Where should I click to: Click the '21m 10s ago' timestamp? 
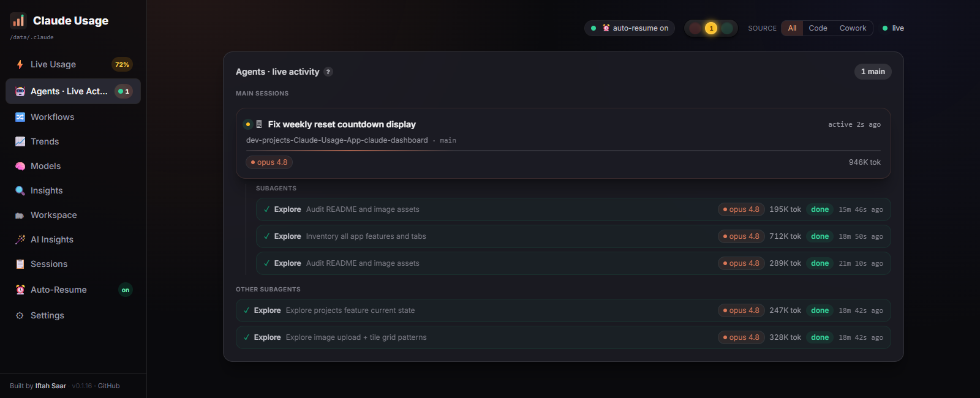[x=861, y=263]
